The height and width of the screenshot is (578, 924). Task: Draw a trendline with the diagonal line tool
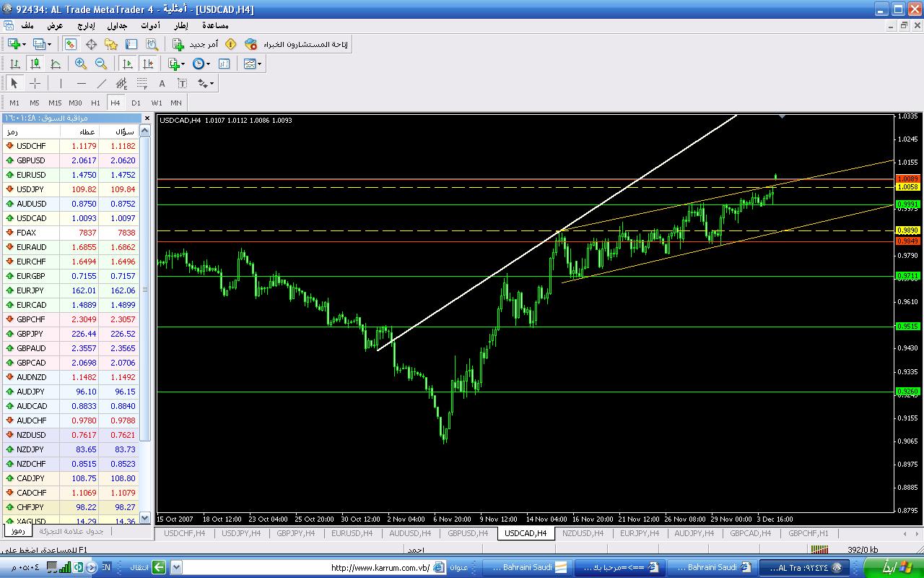[102, 83]
